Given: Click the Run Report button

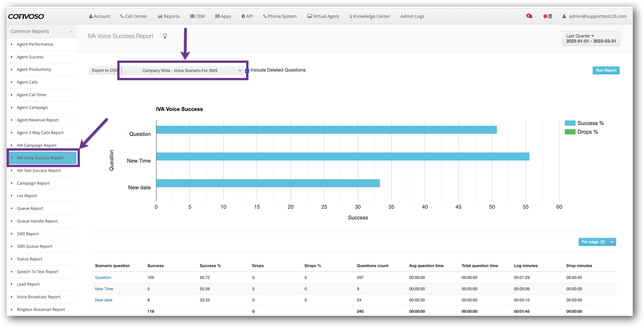Looking at the screenshot, I should click(x=606, y=71).
